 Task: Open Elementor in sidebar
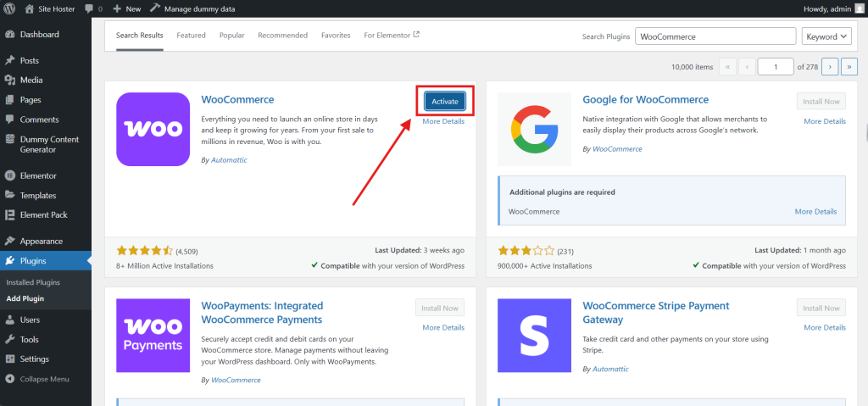click(x=38, y=175)
